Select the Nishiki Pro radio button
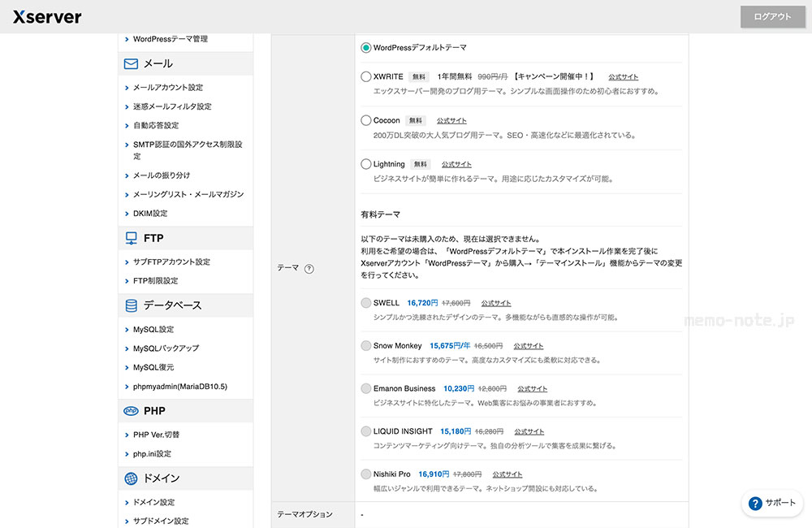Viewport: 812px width, 528px height. click(365, 474)
